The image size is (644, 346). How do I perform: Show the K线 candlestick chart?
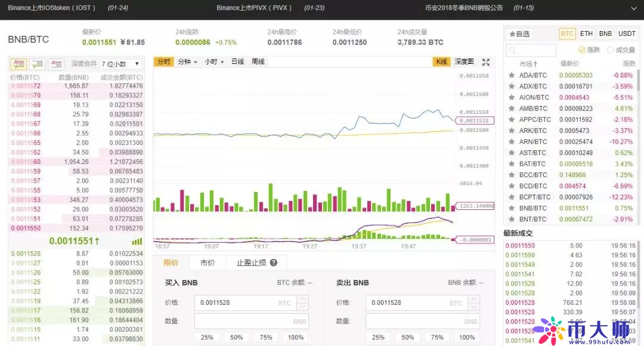point(441,61)
